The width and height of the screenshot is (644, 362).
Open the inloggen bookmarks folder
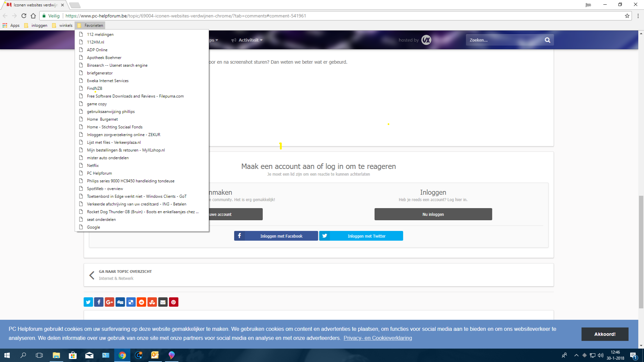(36, 25)
